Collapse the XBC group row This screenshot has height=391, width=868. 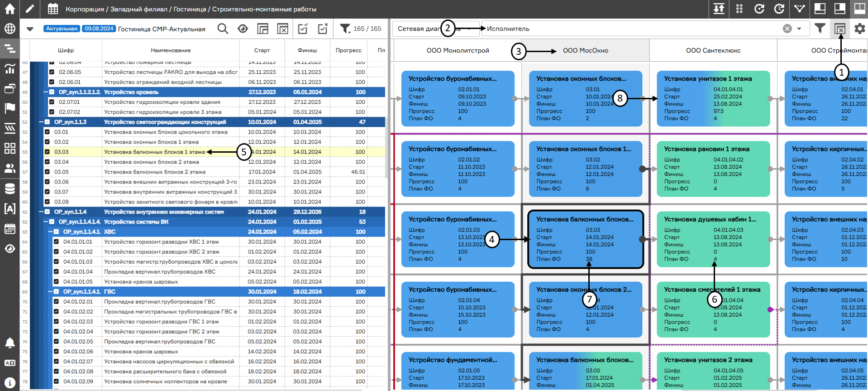[50, 232]
